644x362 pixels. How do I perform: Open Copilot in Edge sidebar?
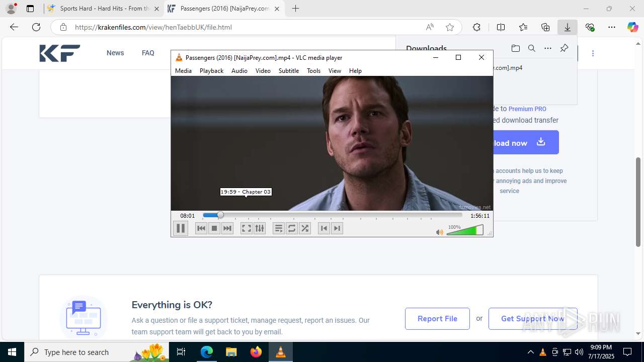(x=632, y=27)
